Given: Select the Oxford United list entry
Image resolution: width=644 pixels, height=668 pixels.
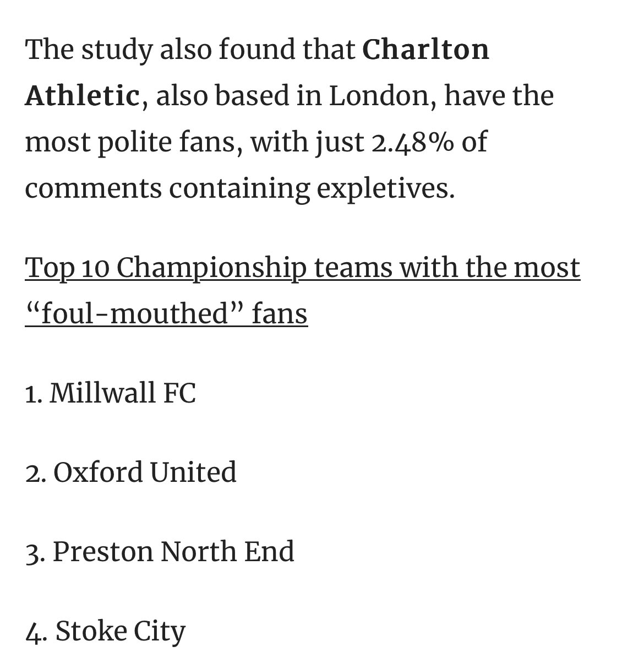Looking at the screenshot, I should coord(130,473).
